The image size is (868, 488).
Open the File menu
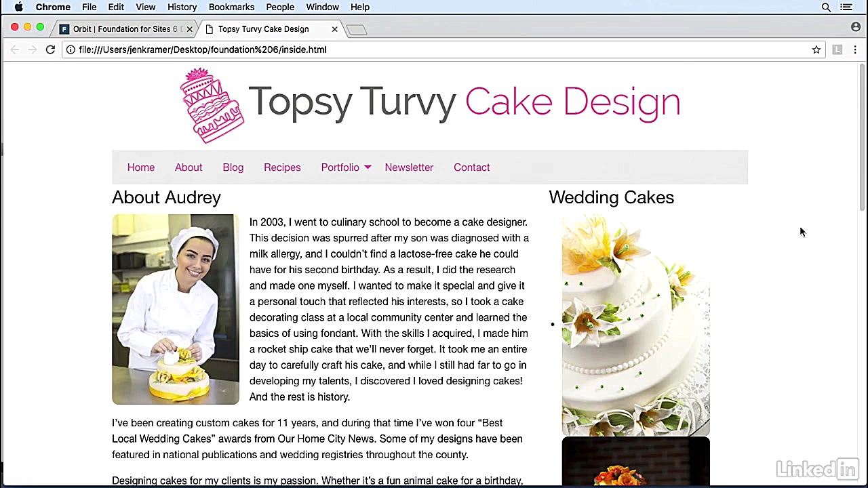(x=89, y=7)
